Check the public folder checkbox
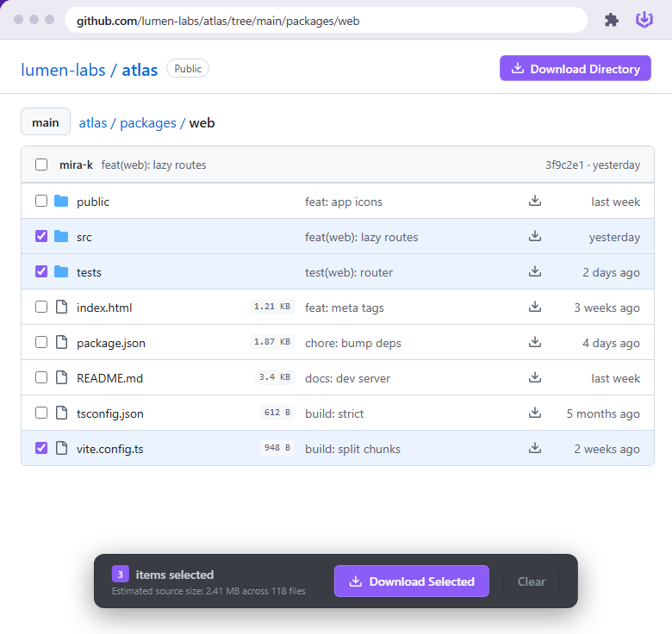672x634 pixels. [41, 201]
